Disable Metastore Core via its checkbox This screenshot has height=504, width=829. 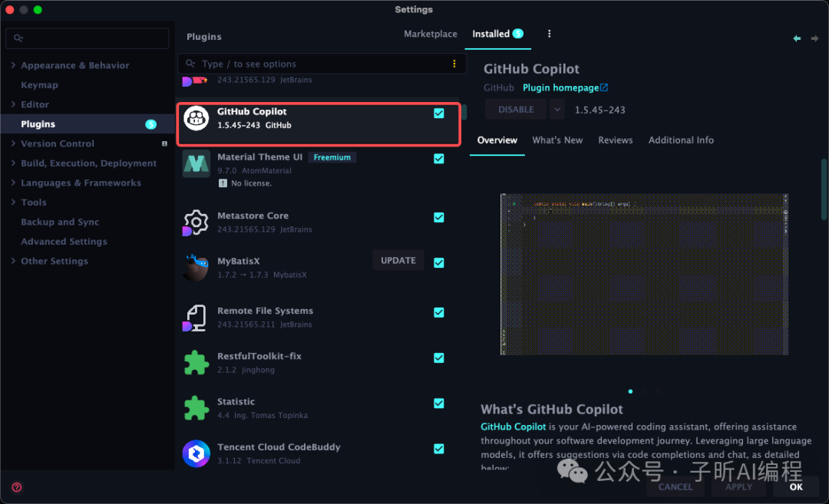439,217
